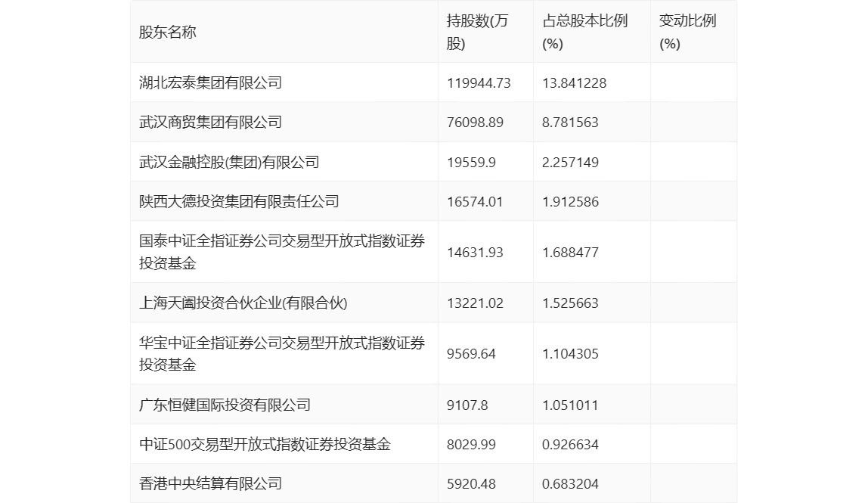Select shareholder 武汉金融控股(集团)有限公司
The width and height of the screenshot is (868, 503).
[x=229, y=162]
